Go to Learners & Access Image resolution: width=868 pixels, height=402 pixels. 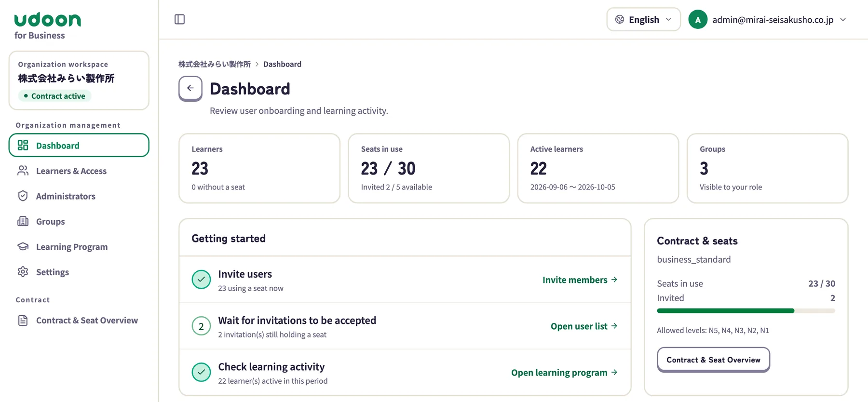click(x=79, y=171)
